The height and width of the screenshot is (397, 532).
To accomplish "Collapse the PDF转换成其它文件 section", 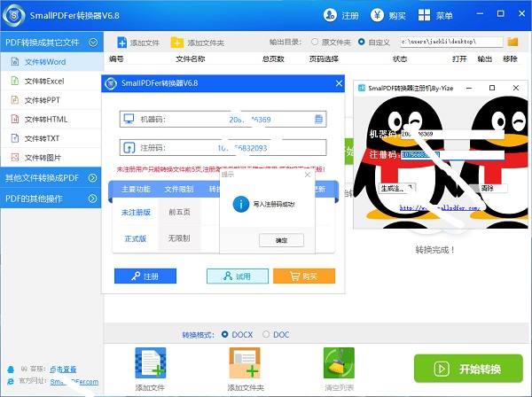I will 93,43.
